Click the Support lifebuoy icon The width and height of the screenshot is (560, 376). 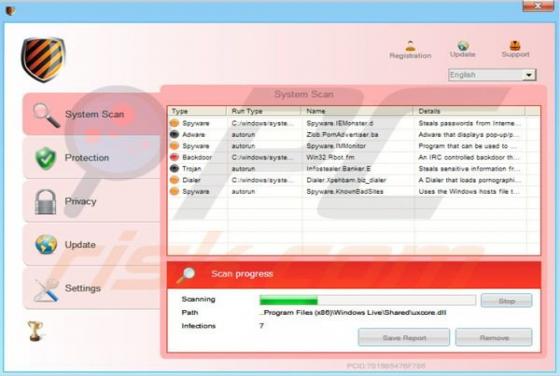515,45
